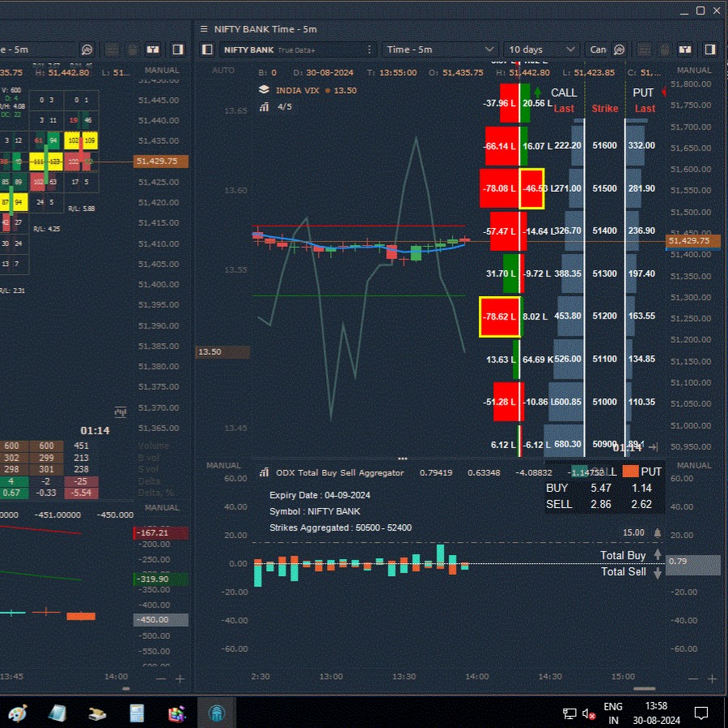The width and height of the screenshot is (728, 728).
Task: Open indicators button in main chart toolbar
Action: pyautogui.click(x=619, y=49)
